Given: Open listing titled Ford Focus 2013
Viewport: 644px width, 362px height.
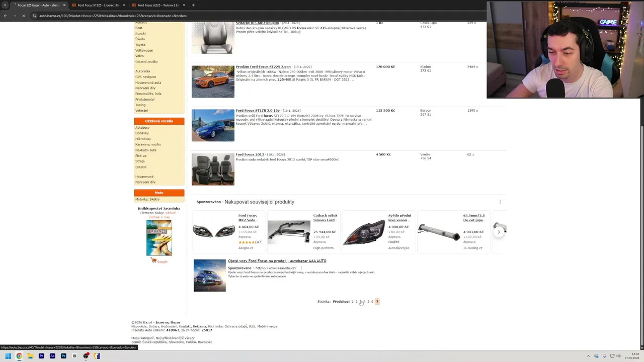Looking at the screenshot, I should [250, 154].
